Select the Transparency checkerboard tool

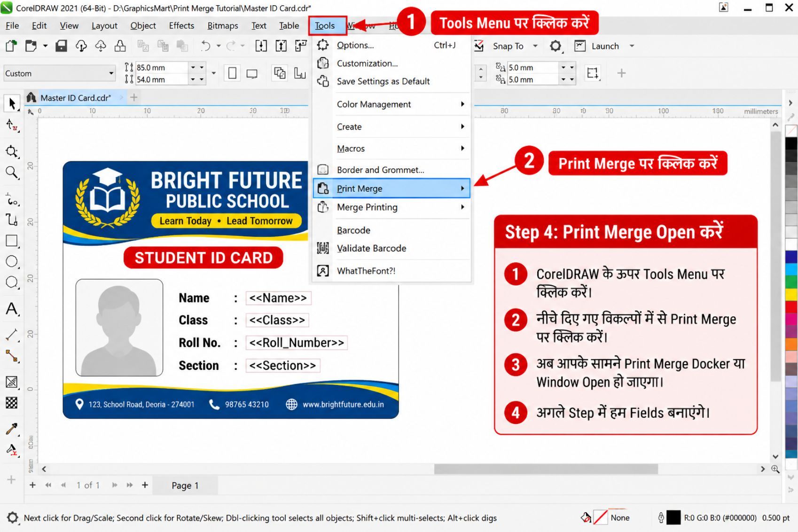click(x=12, y=403)
